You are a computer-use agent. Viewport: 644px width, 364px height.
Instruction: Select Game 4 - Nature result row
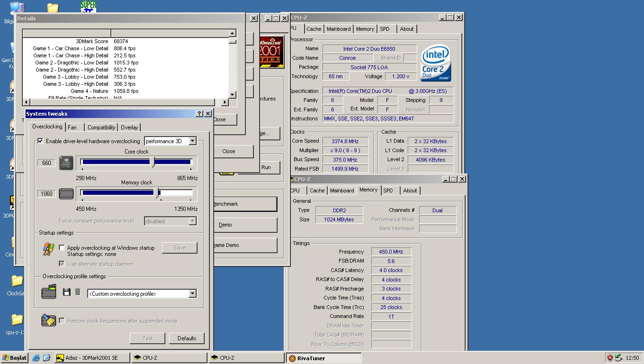125,91
